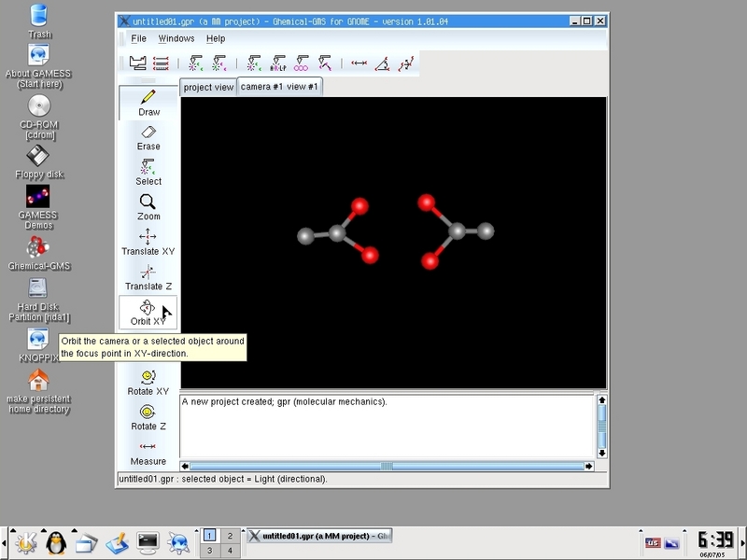Pick the Translate Z tool
The width and height of the screenshot is (747, 560).
click(x=148, y=277)
